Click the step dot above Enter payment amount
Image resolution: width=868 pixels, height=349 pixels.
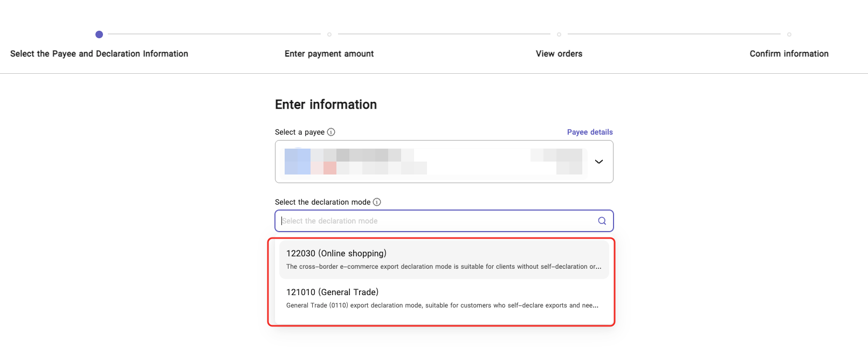[329, 34]
